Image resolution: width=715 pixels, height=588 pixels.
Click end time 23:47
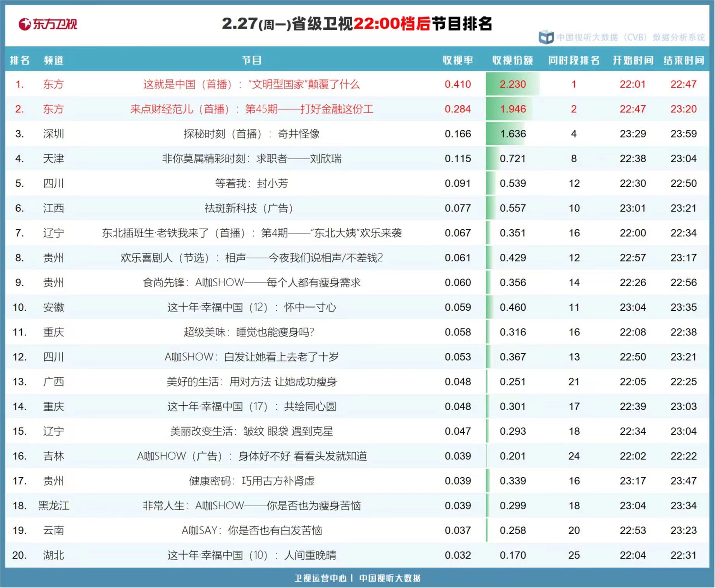click(x=684, y=481)
